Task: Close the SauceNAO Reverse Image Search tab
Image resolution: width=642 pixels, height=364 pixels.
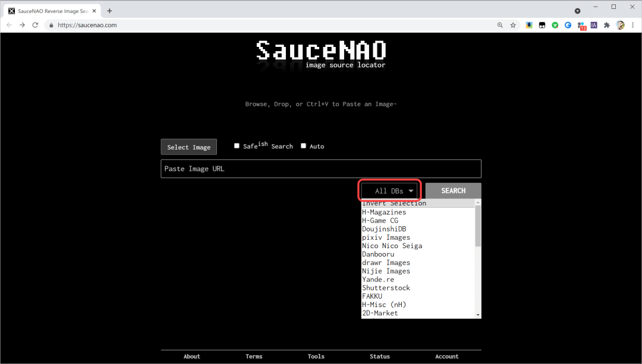Action: point(94,11)
